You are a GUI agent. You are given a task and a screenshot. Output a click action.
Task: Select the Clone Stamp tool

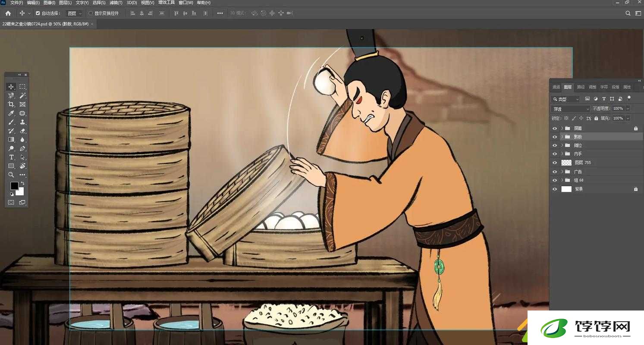(22, 122)
